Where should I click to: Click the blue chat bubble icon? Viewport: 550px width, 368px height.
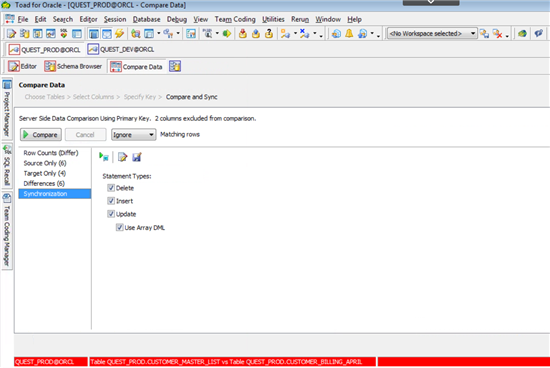(538, 34)
